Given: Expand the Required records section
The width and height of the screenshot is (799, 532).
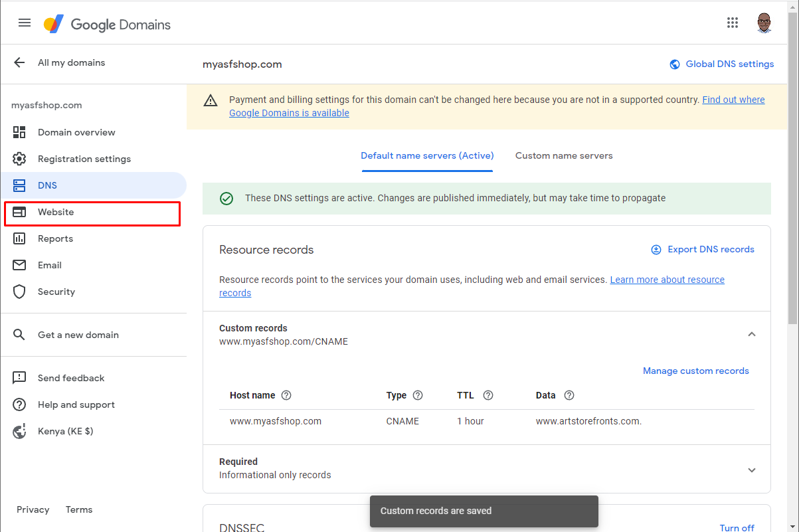Looking at the screenshot, I should tap(752, 470).
